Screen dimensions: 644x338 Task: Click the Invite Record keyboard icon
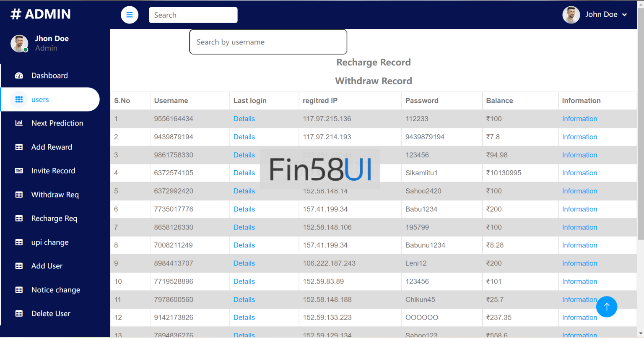[19, 171]
